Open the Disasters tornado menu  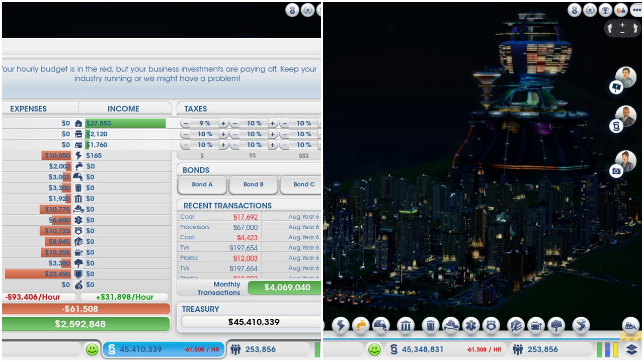pos(581,325)
